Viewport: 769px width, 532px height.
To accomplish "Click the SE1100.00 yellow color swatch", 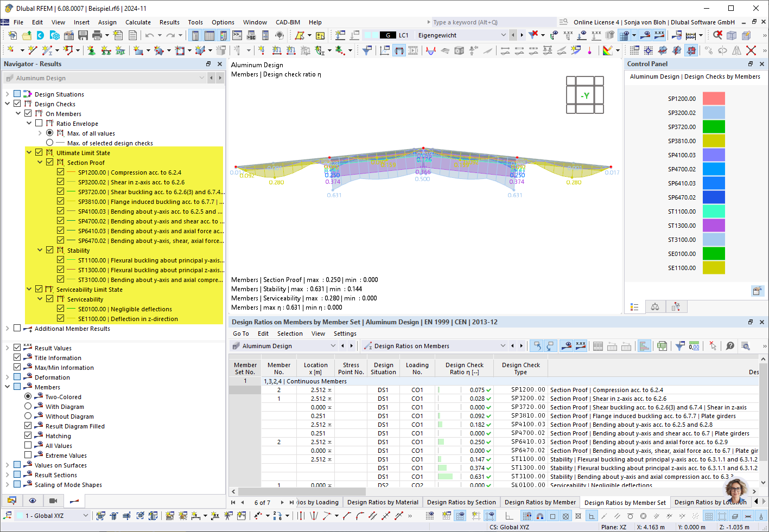I will (x=714, y=268).
